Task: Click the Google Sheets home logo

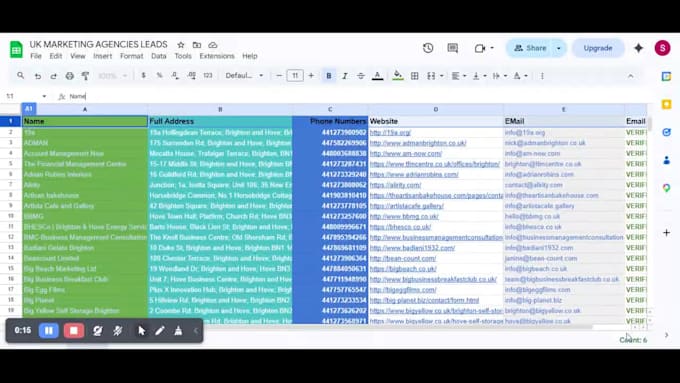Action: tap(16, 49)
